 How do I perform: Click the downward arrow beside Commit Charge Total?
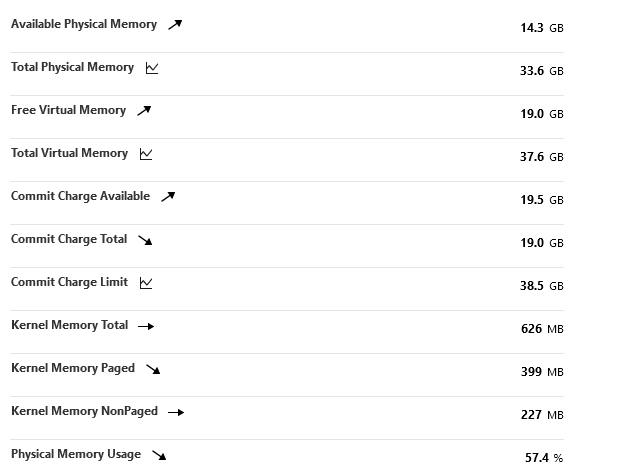pos(145,240)
